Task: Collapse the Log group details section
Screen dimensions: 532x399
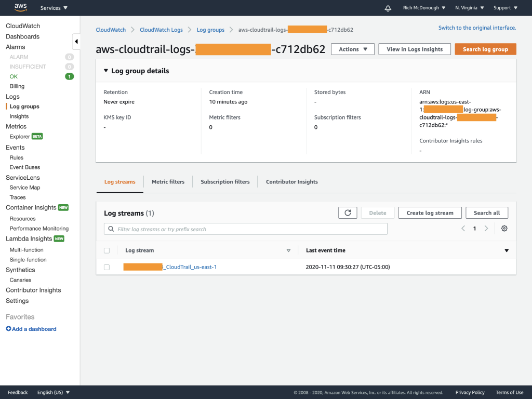Action: tap(106, 71)
